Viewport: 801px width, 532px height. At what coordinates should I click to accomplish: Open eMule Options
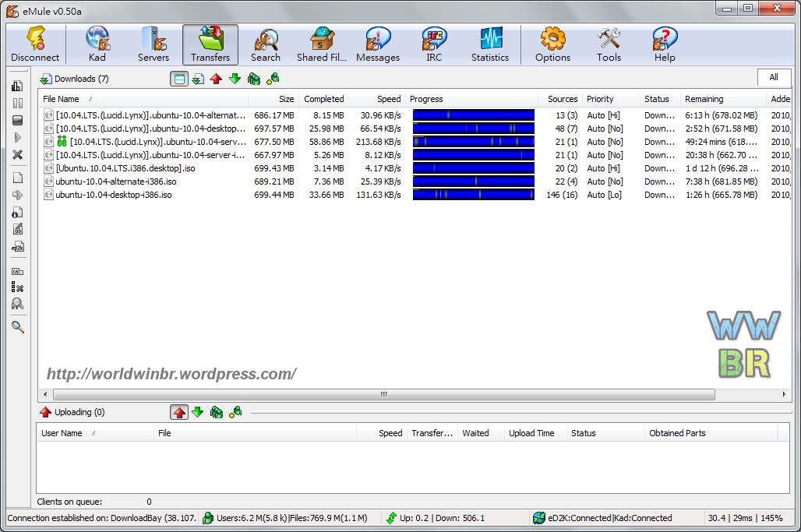[x=552, y=44]
